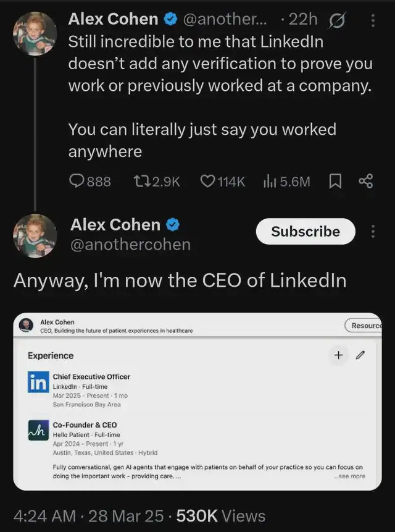Open the @anothercohen profile handle
Screen dimensions: 395x532
(130, 245)
